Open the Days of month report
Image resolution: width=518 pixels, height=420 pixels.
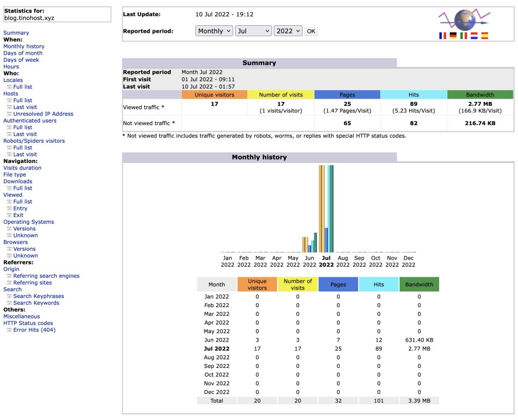(x=23, y=53)
